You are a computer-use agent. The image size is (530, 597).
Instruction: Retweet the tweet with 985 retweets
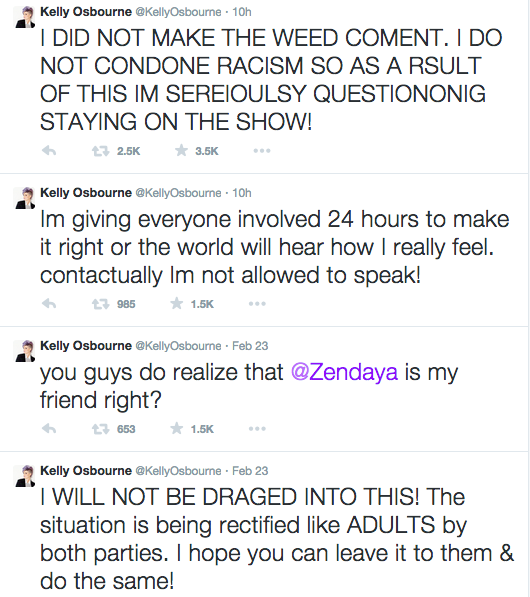point(101,304)
